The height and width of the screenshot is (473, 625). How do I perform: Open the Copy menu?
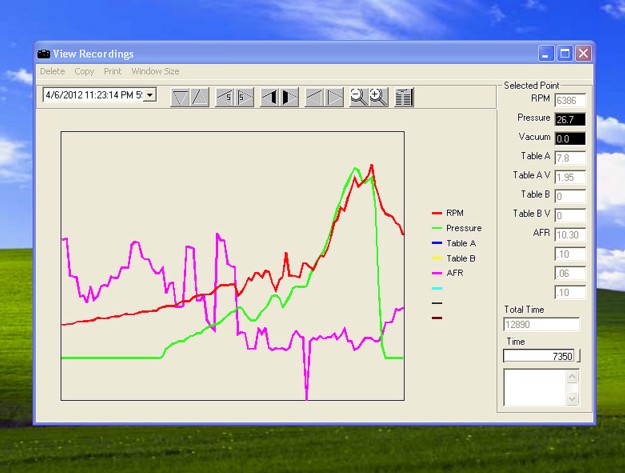click(84, 72)
